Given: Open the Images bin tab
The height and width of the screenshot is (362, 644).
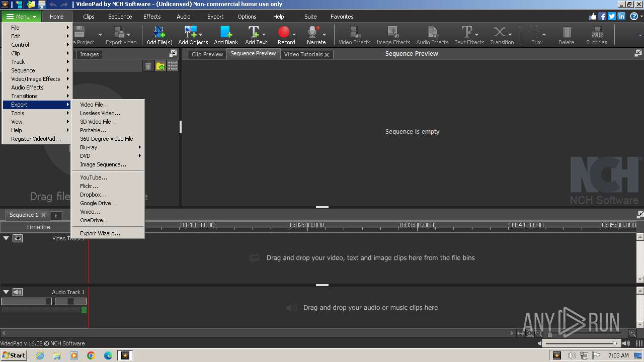Looking at the screenshot, I should click(x=89, y=54).
